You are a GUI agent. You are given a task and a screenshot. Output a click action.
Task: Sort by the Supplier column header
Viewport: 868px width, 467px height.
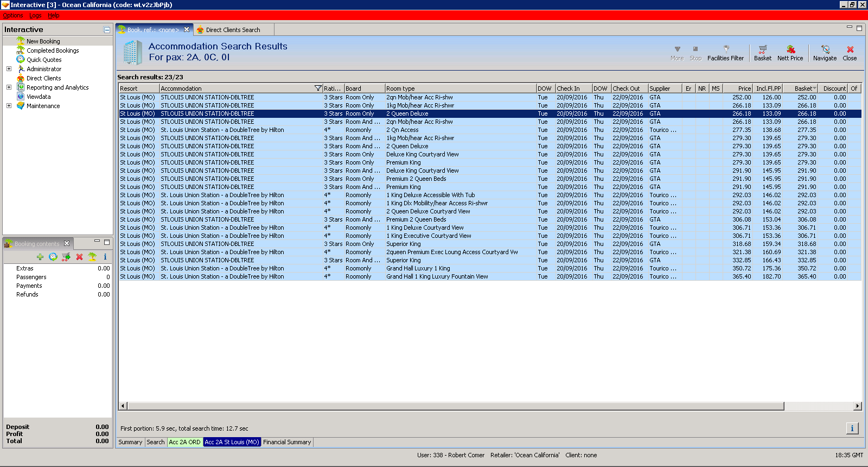tap(665, 89)
